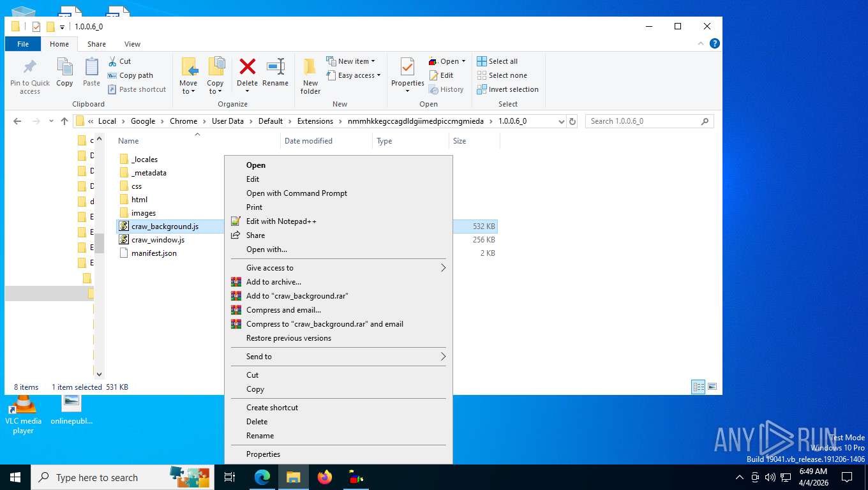
Task: Click the Paste icon in ribbon
Action: click(92, 67)
